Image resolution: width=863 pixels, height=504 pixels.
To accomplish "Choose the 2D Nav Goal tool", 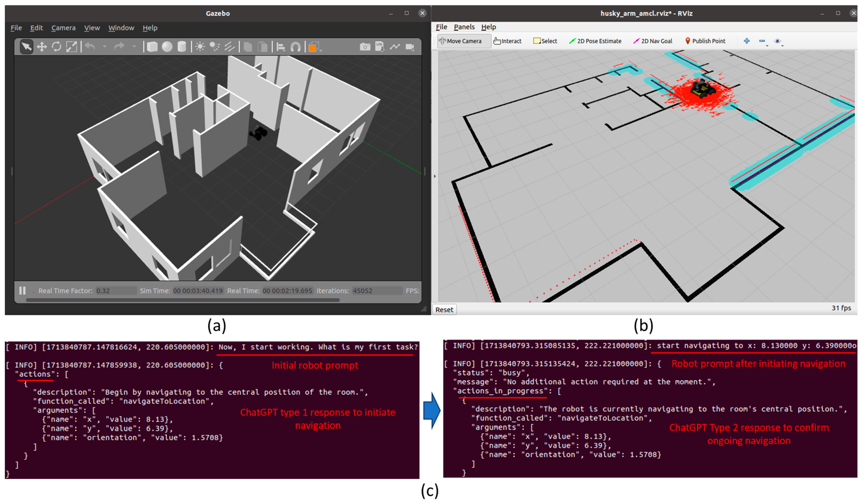I will click(653, 41).
